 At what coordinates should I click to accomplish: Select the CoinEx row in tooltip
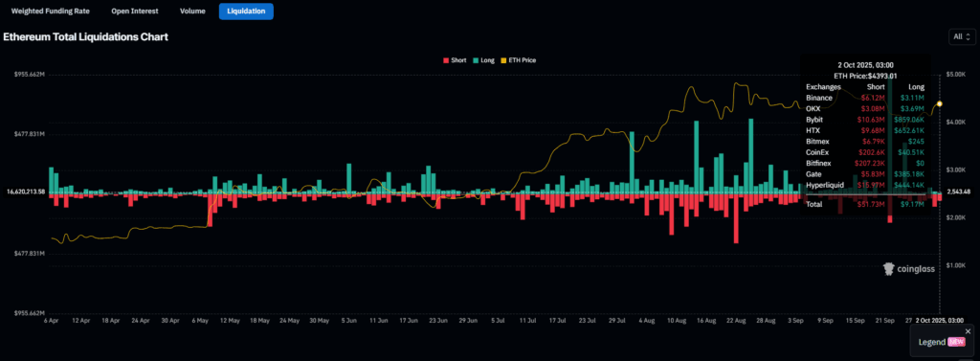[865, 152]
